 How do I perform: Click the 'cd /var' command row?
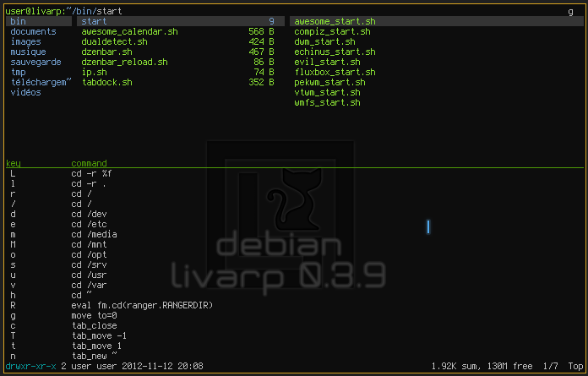click(89, 285)
